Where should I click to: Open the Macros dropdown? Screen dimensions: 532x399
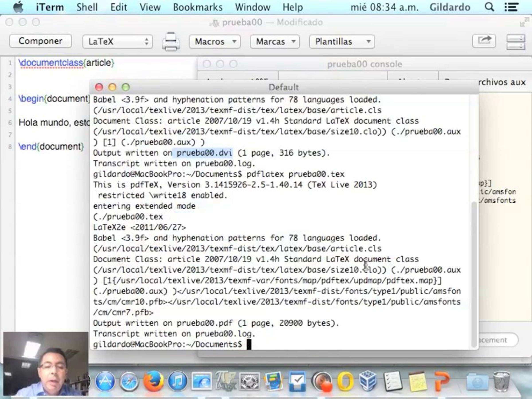pos(214,42)
